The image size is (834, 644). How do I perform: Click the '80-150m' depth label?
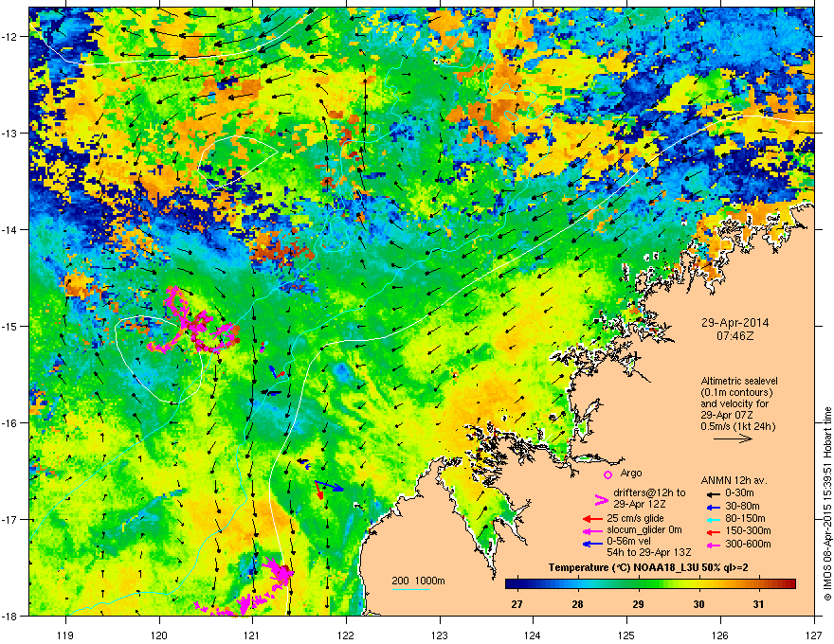(745, 519)
